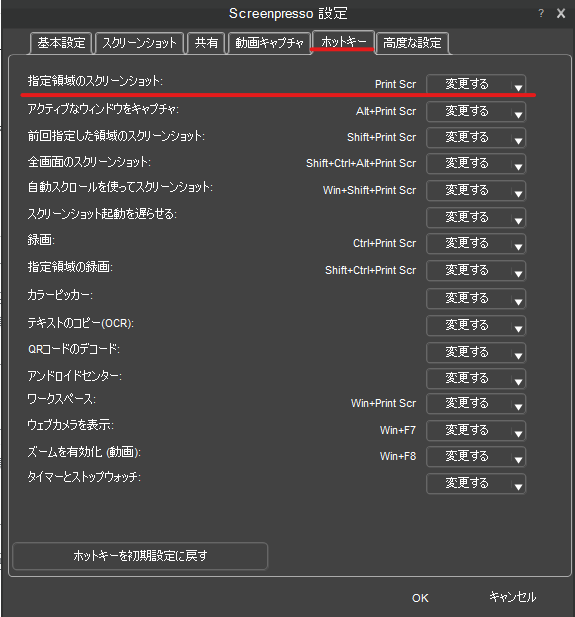The height and width of the screenshot is (617, 575).
Task: Open 変更する dropdown for タイマーとストップウォッチ
Action: (476, 484)
